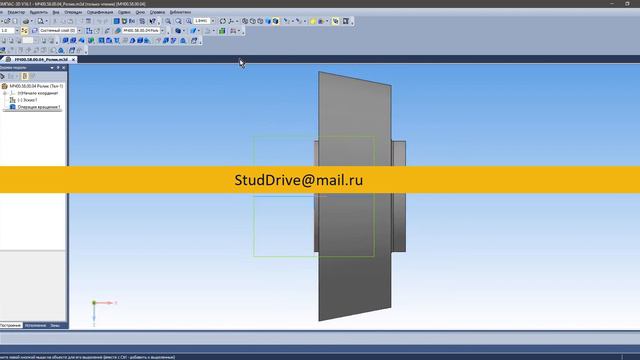The height and width of the screenshot is (360, 640).
Task: Click the Системный слой layer field
Action: [x=58, y=31]
